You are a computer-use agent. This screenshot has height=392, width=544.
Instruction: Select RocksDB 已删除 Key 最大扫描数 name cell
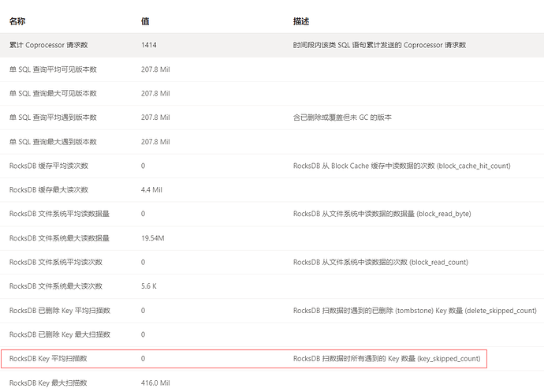point(60,334)
